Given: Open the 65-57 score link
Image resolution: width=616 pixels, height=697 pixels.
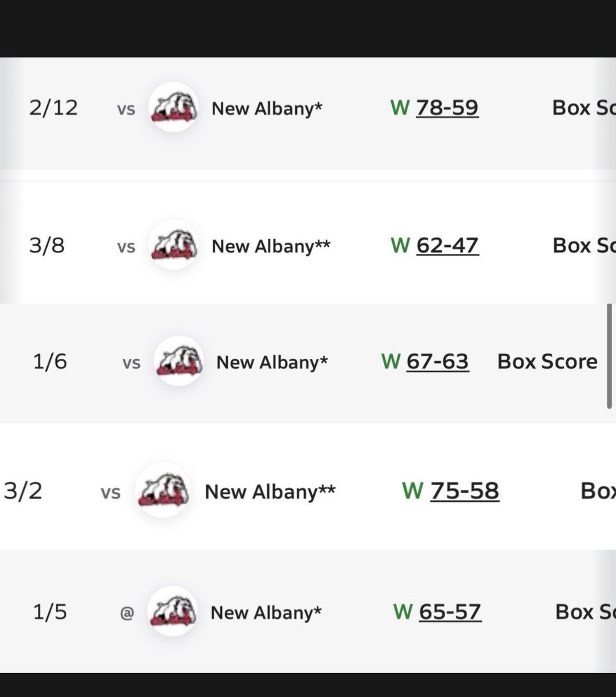Looking at the screenshot, I should pos(450,612).
